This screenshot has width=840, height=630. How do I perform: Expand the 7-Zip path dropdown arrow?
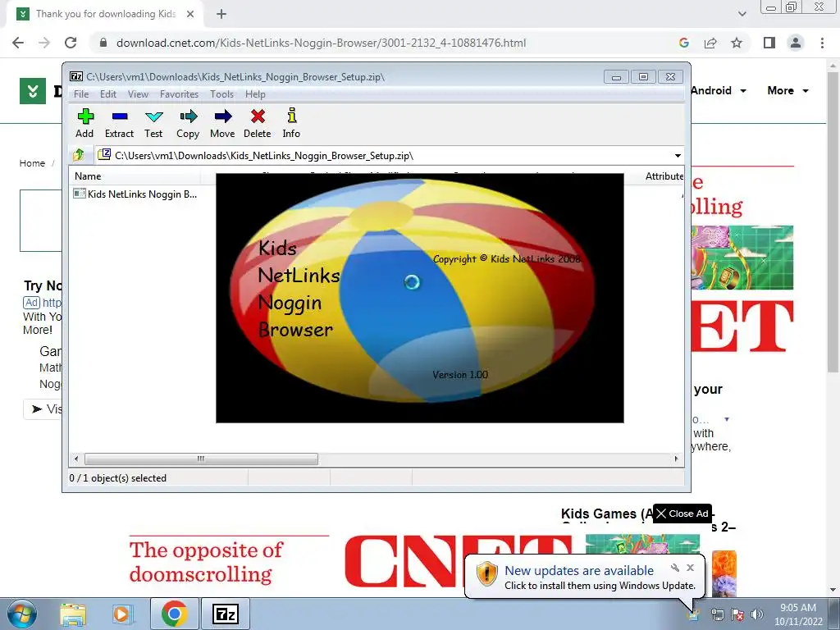pos(678,156)
